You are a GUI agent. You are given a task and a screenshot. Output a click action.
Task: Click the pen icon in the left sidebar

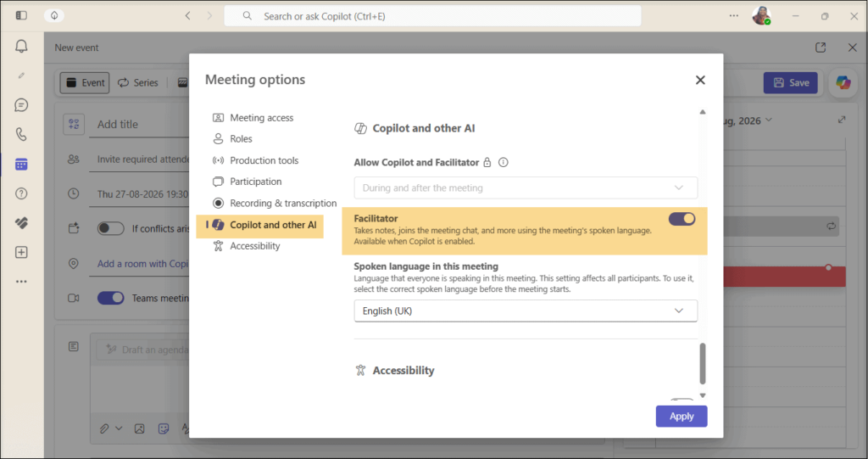pos(21,76)
